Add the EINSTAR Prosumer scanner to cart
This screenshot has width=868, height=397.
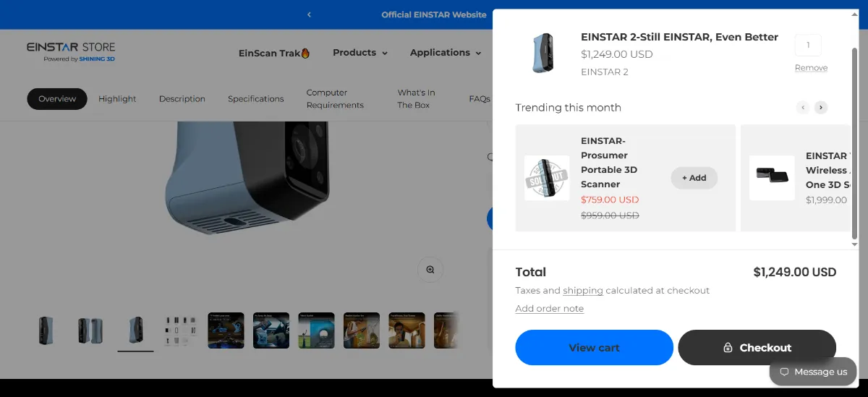[x=694, y=178]
